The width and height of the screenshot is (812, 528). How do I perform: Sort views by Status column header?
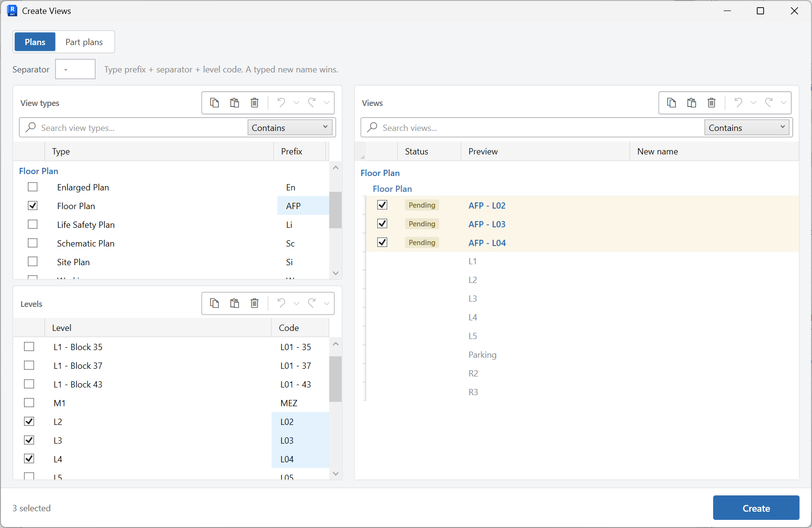coord(430,152)
